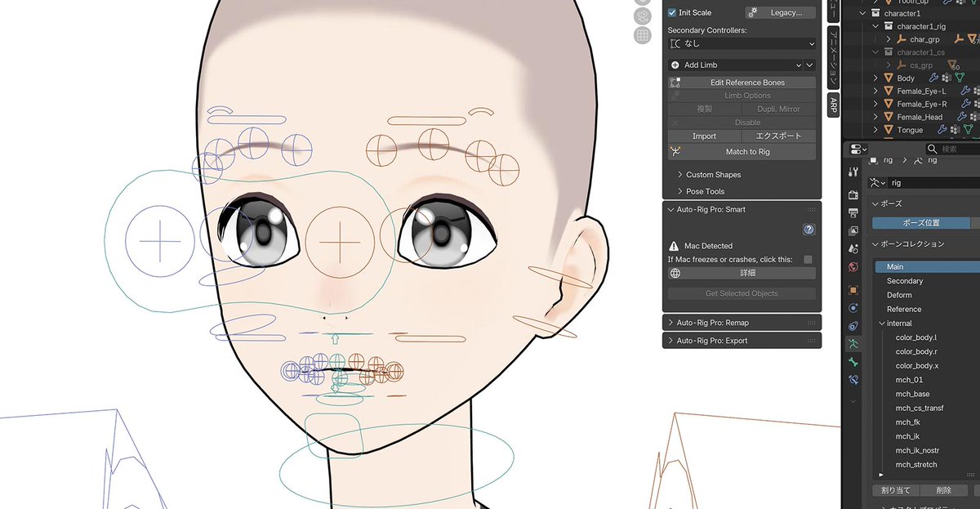Click the char_grp armature icon in outliner
Image resolution: width=980 pixels, height=509 pixels.
click(x=902, y=39)
